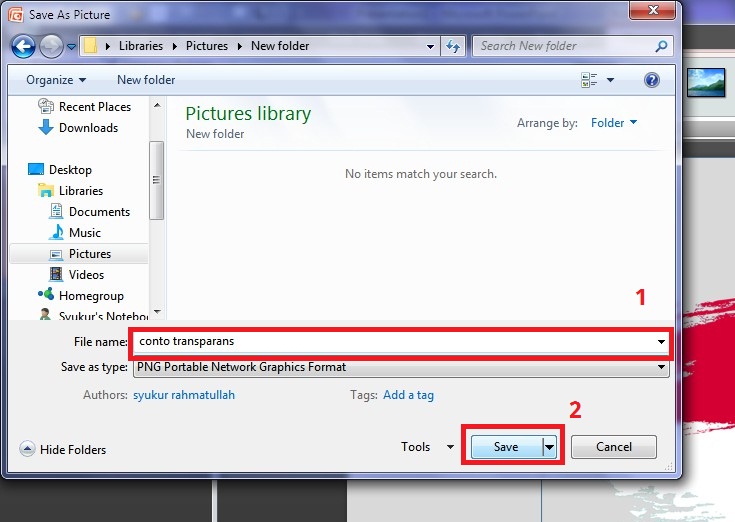The image size is (735, 522).
Task: Select Pictures in the address path
Action: (x=207, y=46)
